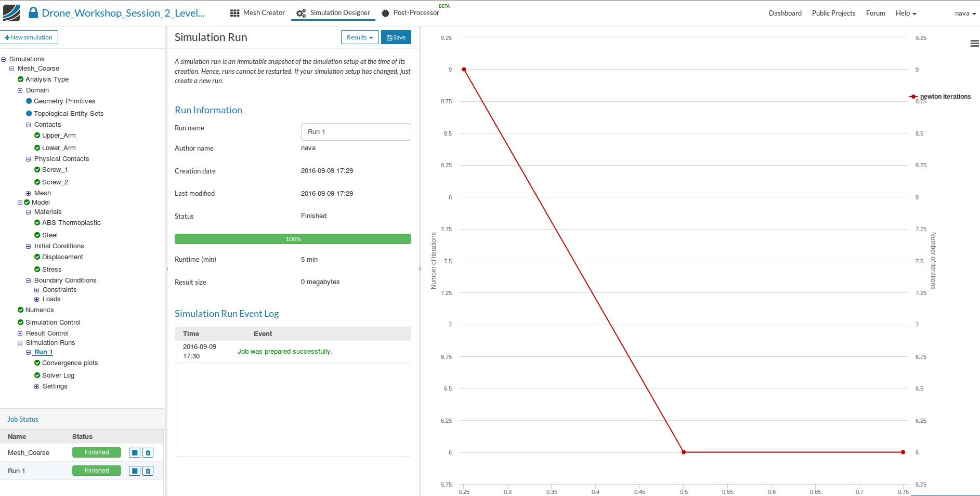The height and width of the screenshot is (496, 980).
Task: Click Steel material check icon
Action: [37, 235]
